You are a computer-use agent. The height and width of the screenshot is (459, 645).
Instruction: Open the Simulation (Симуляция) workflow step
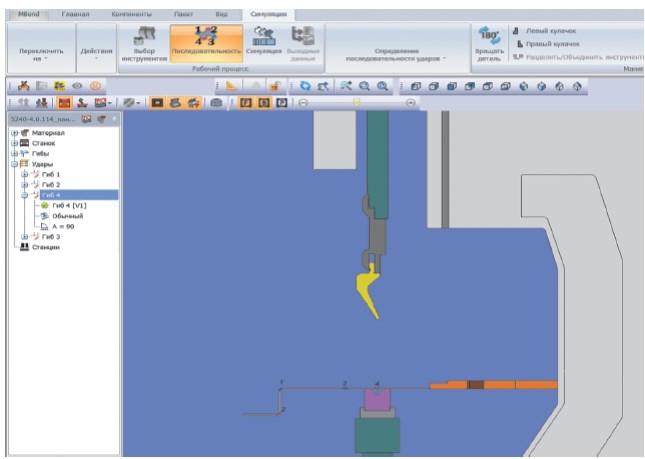(x=263, y=38)
